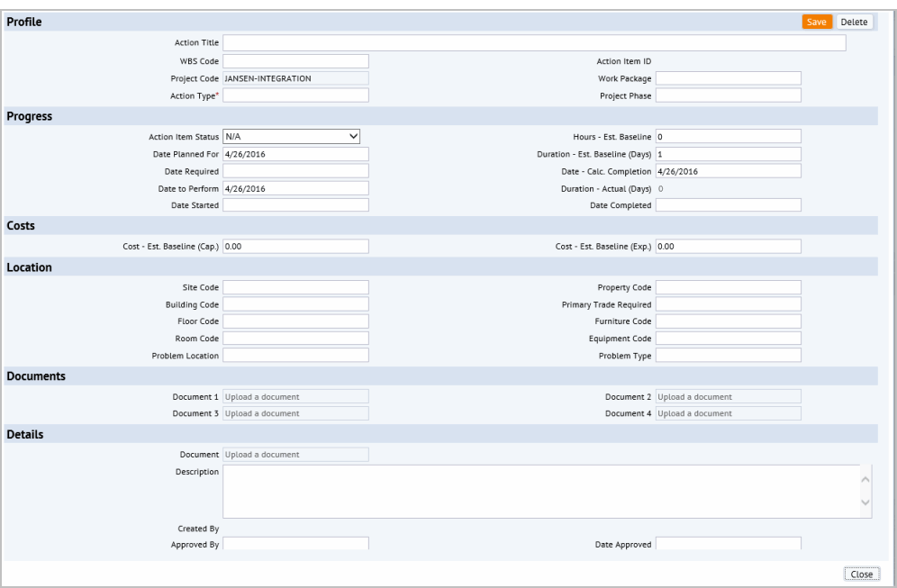Click the Cost - Est. Baseline (Cap.) field

click(295, 247)
